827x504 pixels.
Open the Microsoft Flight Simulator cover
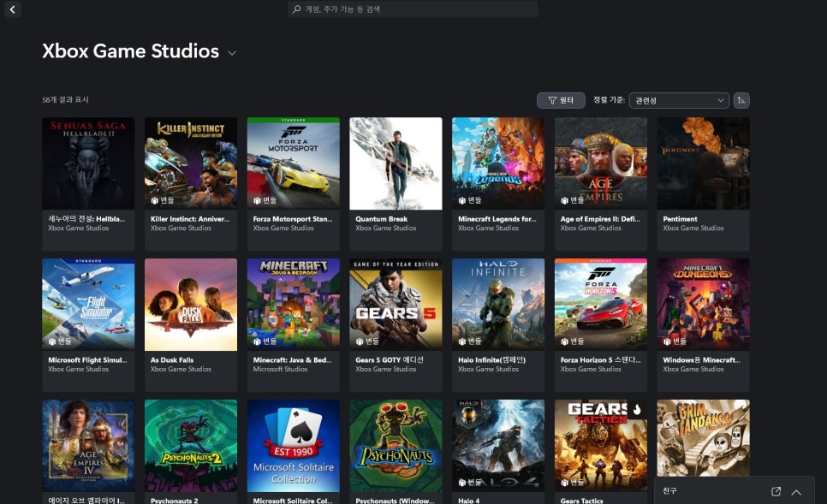pyautogui.click(x=88, y=304)
